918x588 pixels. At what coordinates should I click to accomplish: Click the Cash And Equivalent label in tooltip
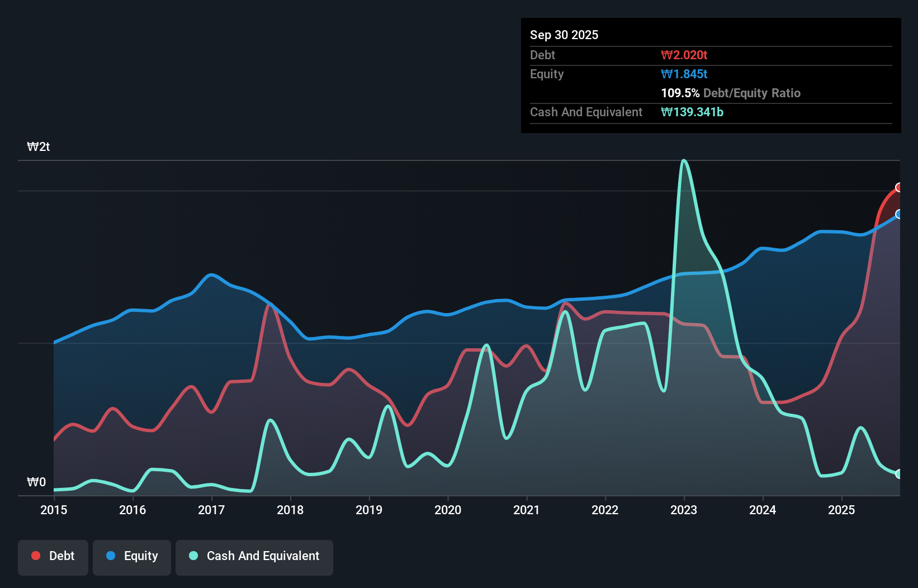point(586,112)
